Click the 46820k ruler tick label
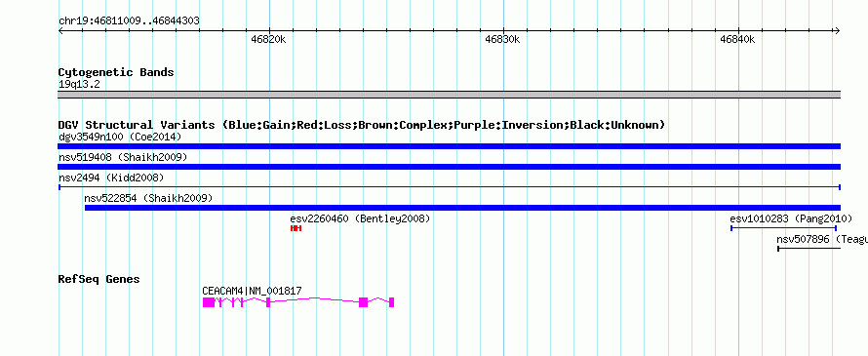Screen dimensions: 868x356 268,39
